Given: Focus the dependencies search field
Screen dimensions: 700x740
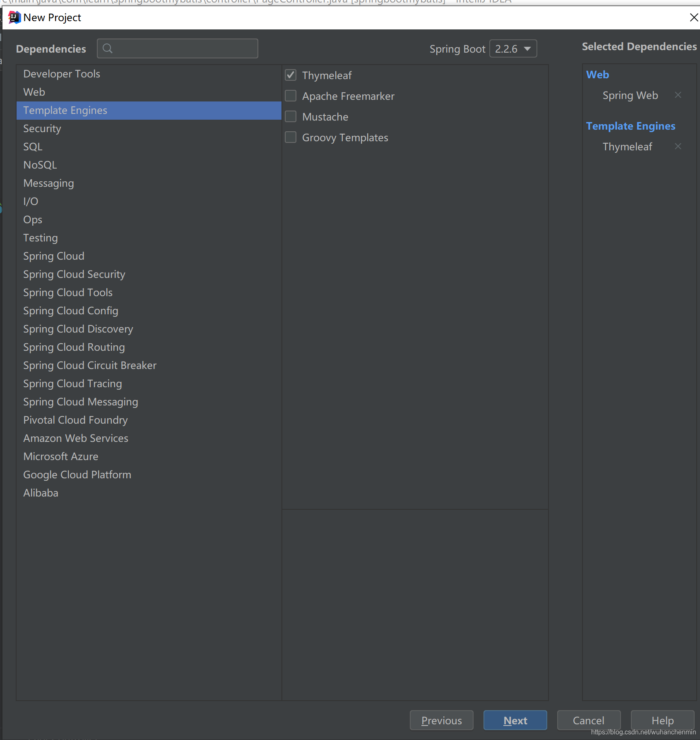Looking at the screenshot, I should tap(178, 49).
